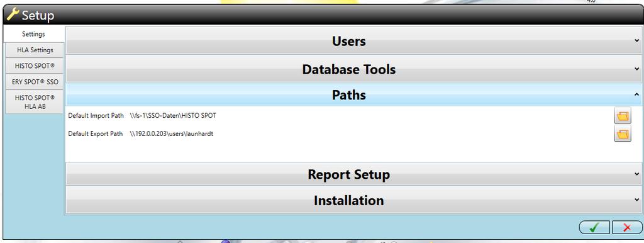This screenshot has height=243, width=644.
Task: Expand the Database Tools section
Action: click(x=353, y=69)
